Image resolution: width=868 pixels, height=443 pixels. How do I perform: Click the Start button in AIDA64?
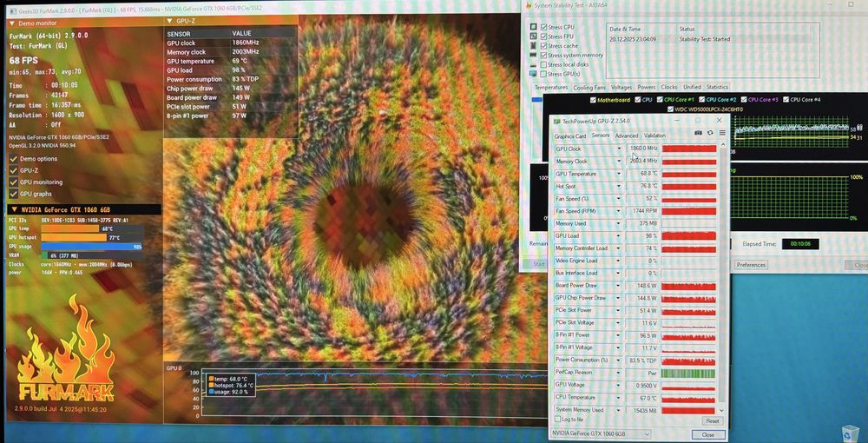click(x=539, y=265)
